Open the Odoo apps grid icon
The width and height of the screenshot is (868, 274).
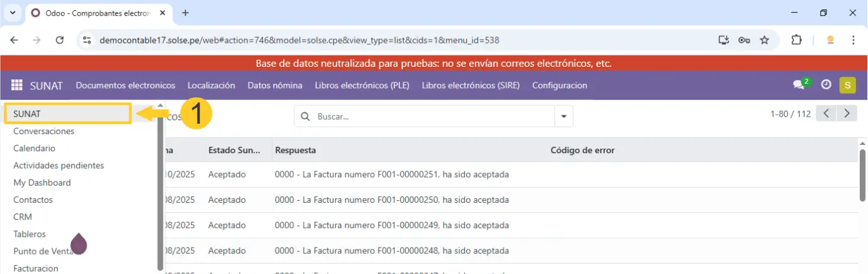coord(17,85)
